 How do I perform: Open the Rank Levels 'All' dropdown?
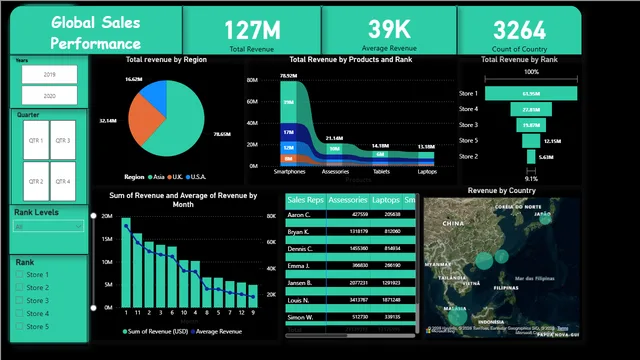point(49,227)
